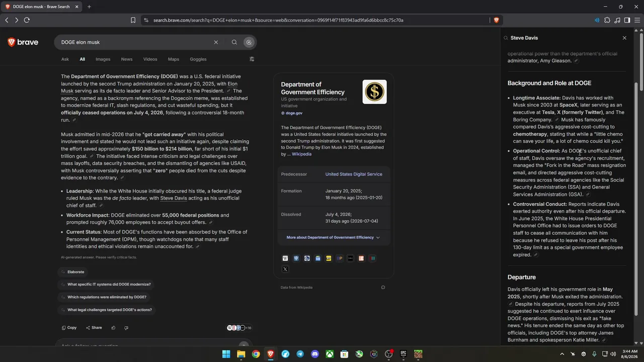Open the Xbox app from the taskbar
This screenshot has width=644, height=362.
click(330, 354)
